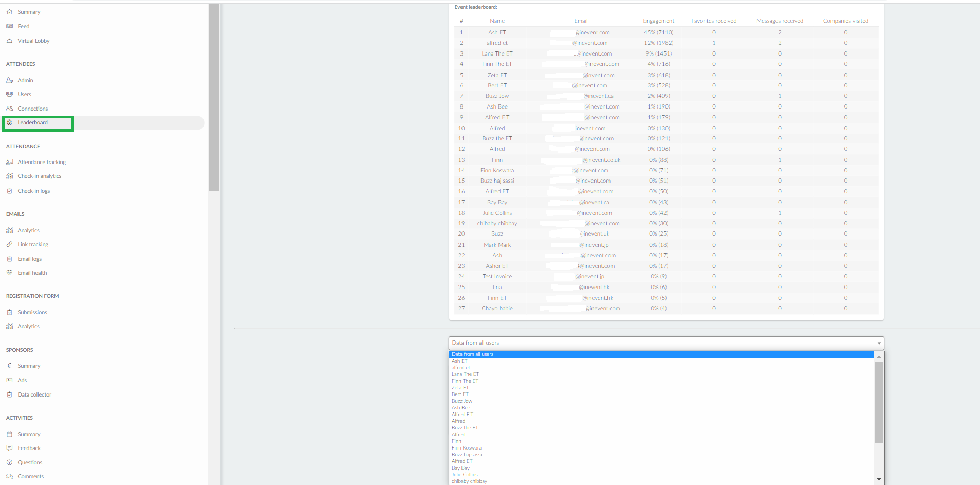
Task: Click the sidebar vertical scrollbar thumb
Action: (214, 97)
